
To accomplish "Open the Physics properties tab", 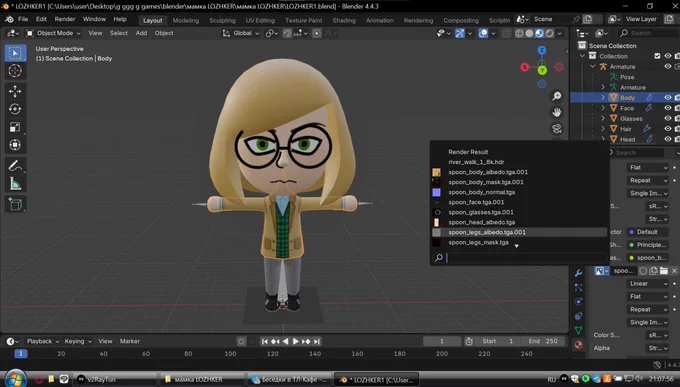I will (579, 302).
